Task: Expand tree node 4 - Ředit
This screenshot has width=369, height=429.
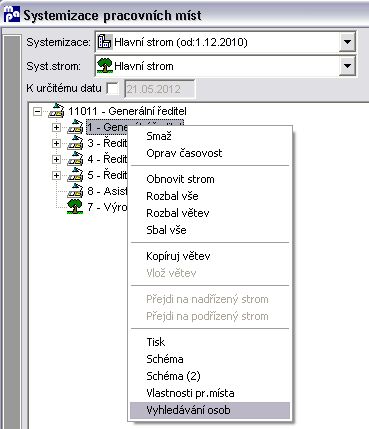Action: [56, 159]
